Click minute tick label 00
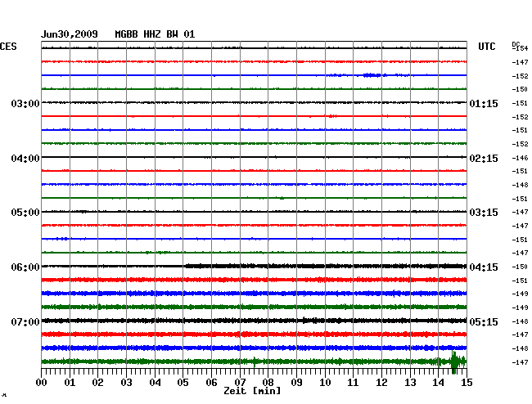Image resolution: width=532 pixels, height=404 pixels. pos(42,382)
